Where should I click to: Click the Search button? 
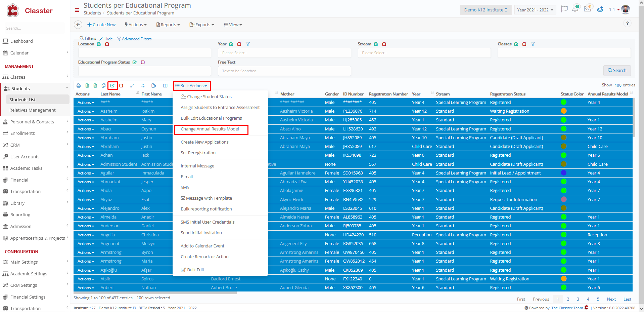tap(617, 70)
